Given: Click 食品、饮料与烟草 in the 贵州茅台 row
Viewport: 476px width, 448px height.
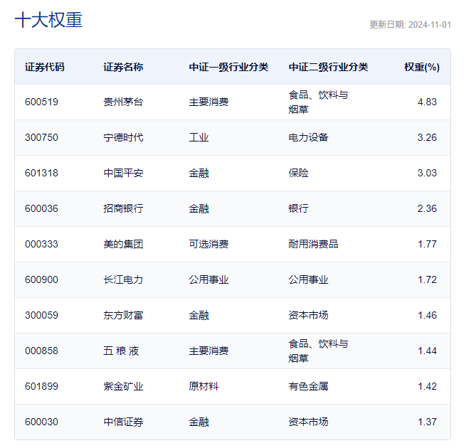Looking at the screenshot, I should coord(318,102).
